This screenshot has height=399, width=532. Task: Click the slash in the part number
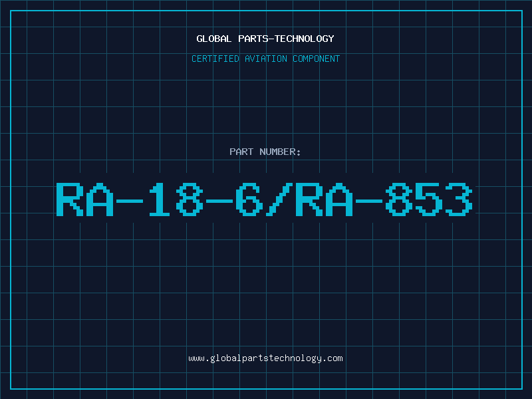coord(279,199)
